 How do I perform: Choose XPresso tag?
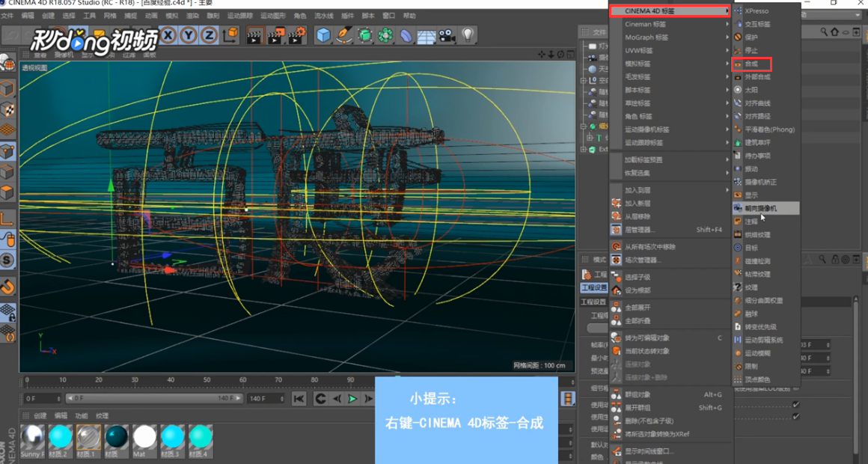767,11
